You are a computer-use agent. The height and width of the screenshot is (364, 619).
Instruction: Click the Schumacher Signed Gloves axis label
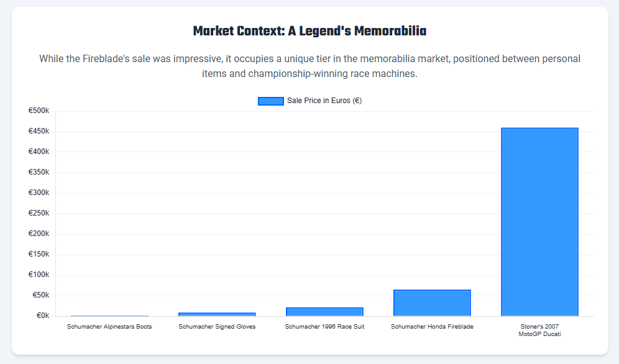coord(217,326)
